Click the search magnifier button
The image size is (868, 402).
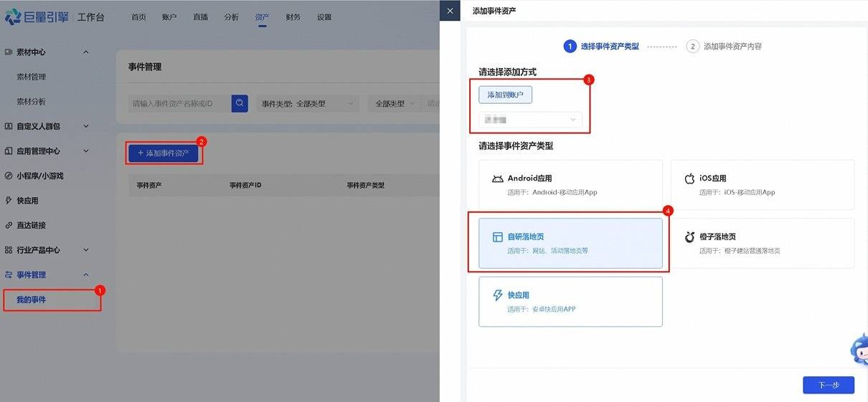240,103
